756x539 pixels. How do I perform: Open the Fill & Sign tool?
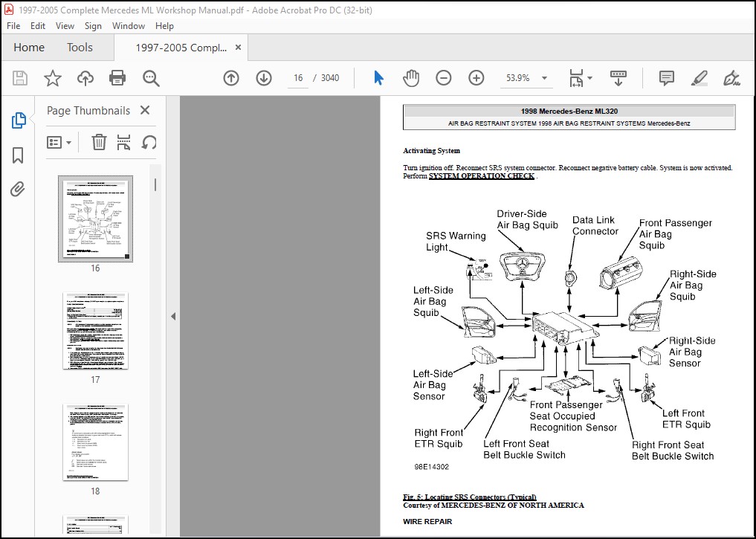(x=731, y=78)
